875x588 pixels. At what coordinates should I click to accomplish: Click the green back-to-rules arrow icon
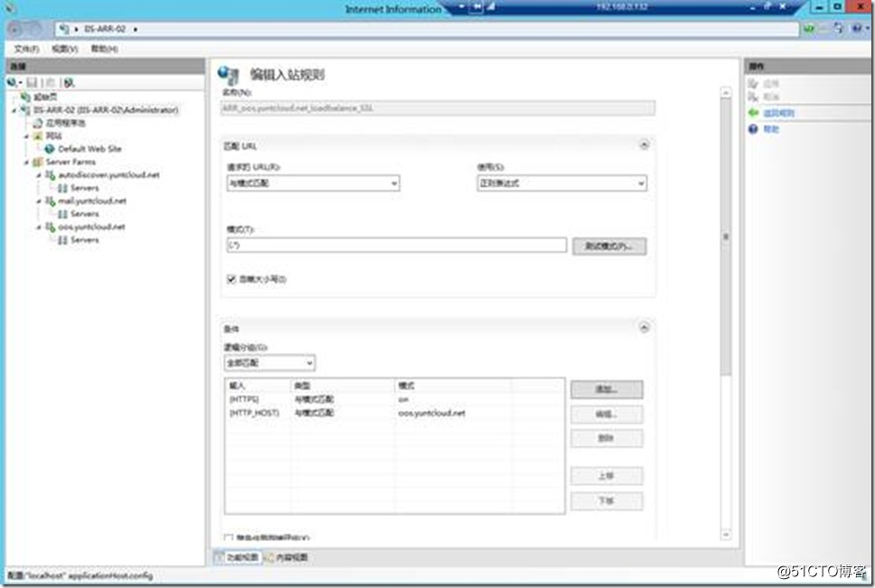pos(753,113)
